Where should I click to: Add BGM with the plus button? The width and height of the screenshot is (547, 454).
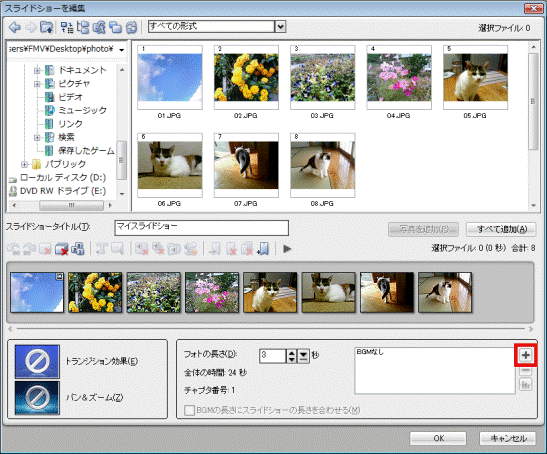click(525, 355)
